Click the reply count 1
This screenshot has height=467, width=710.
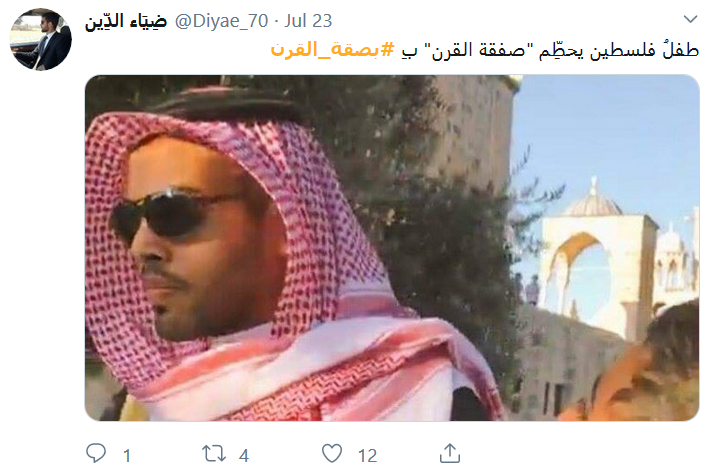(127, 455)
